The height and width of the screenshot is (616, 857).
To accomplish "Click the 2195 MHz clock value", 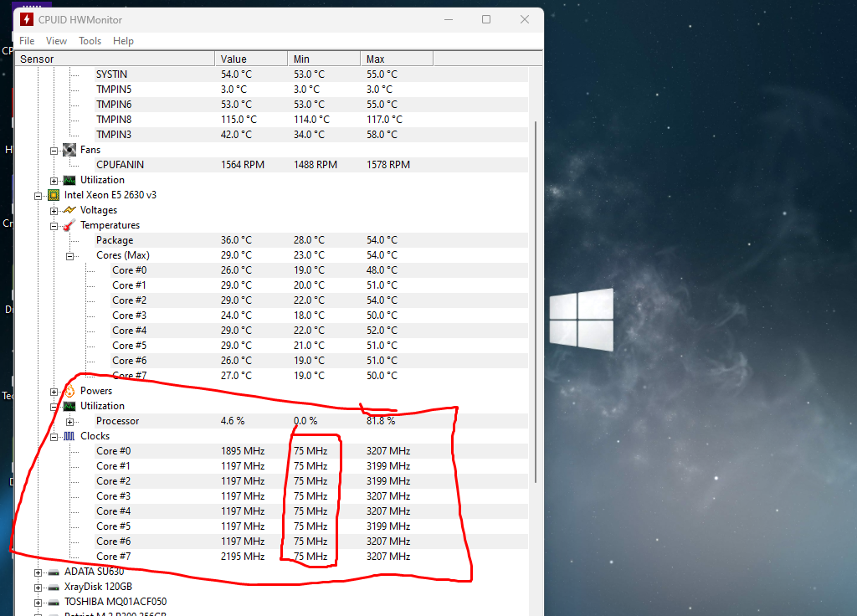I will 243,557.
